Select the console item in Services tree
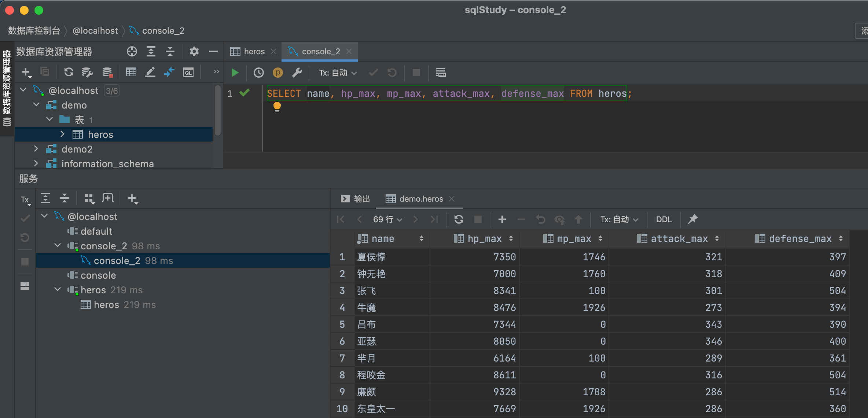This screenshot has width=868, height=418. tap(98, 275)
